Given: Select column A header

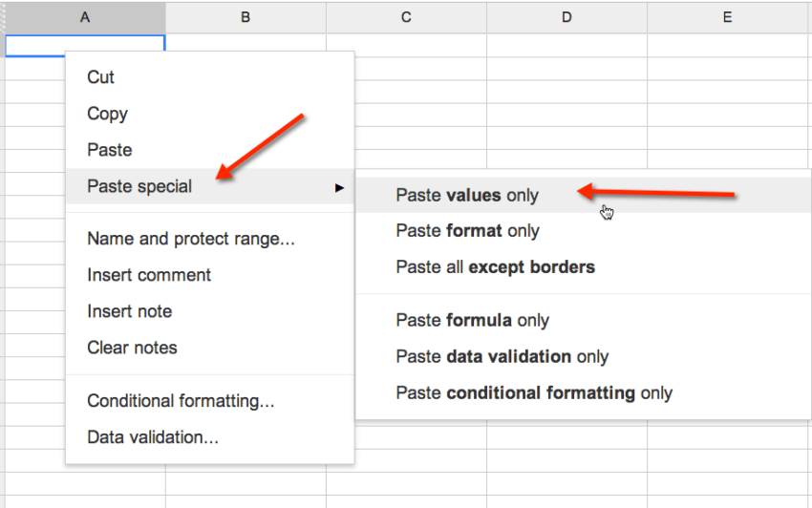Looking at the screenshot, I should point(85,17).
